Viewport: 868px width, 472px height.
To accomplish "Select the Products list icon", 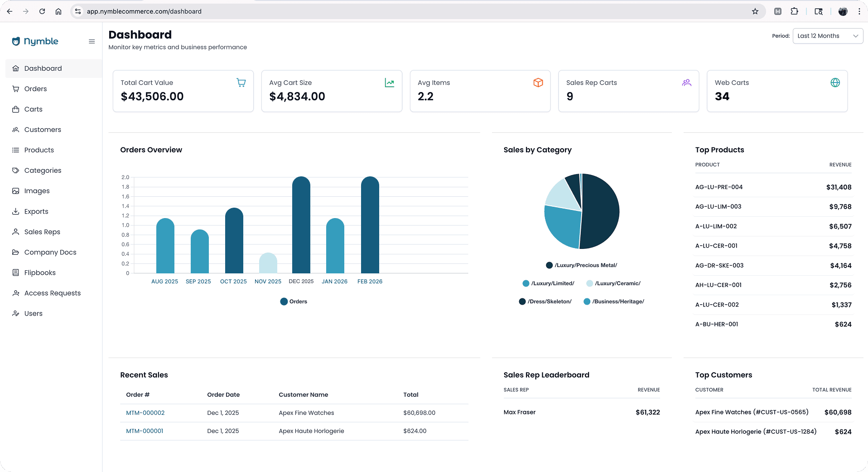I will pos(15,150).
